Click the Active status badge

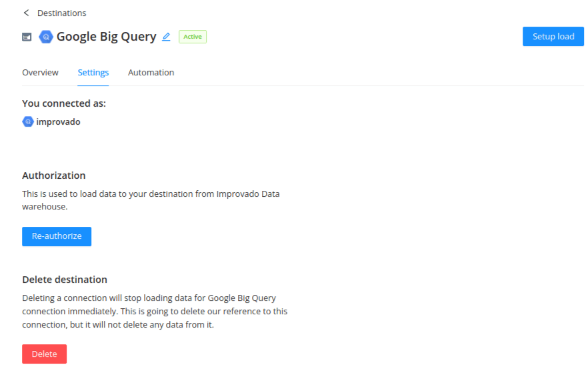[x=193, y=37]
